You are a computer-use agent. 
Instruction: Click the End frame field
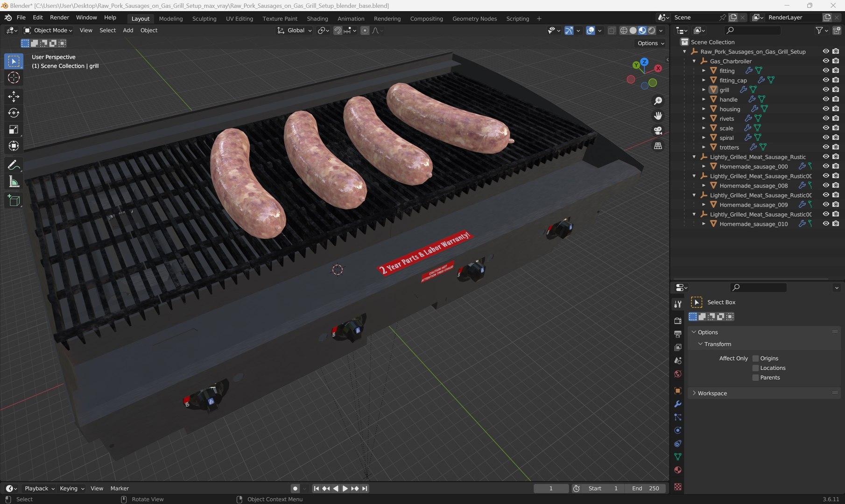coord(646,489)
